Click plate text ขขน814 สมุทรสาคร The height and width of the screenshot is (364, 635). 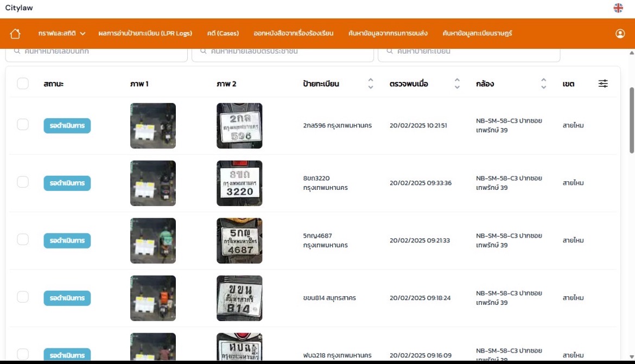coord(329,298)
